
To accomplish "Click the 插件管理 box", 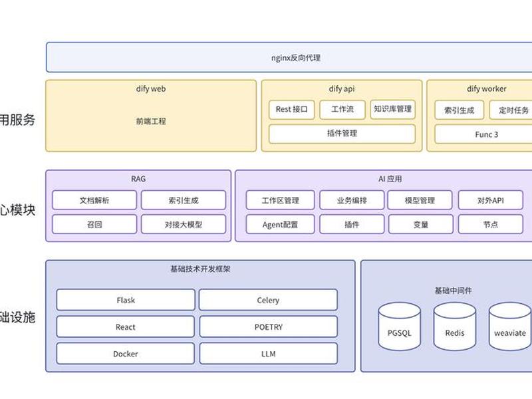I will tap(342, 134).
